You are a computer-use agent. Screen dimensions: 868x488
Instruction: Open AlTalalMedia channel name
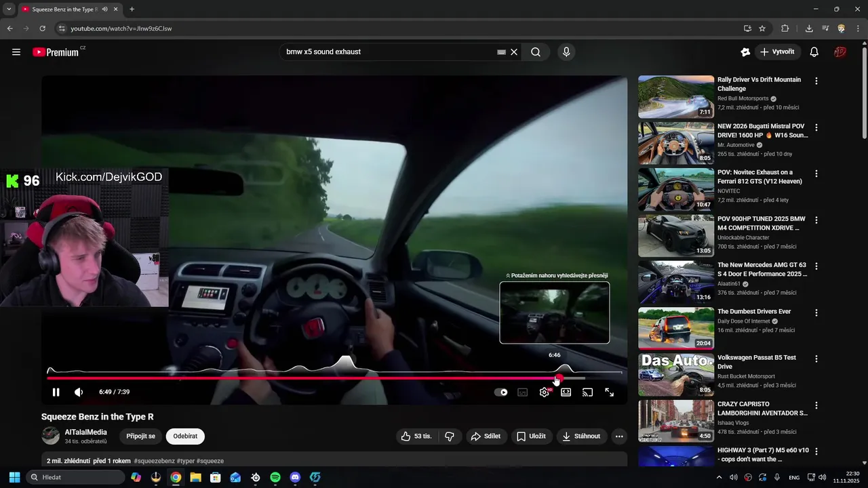point(86,432)
